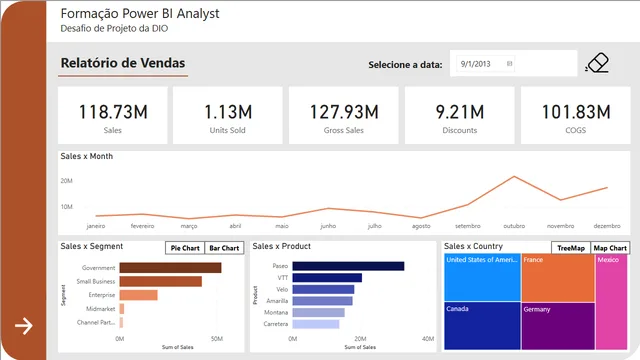This screenshot has height=360, width=640.
Task: Switch Sales x Segment to Bar Chart
Action: point(224,248)
